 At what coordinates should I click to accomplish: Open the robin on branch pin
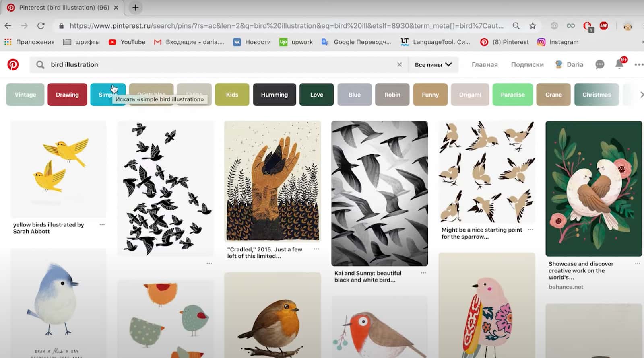[x=272, y=315]
